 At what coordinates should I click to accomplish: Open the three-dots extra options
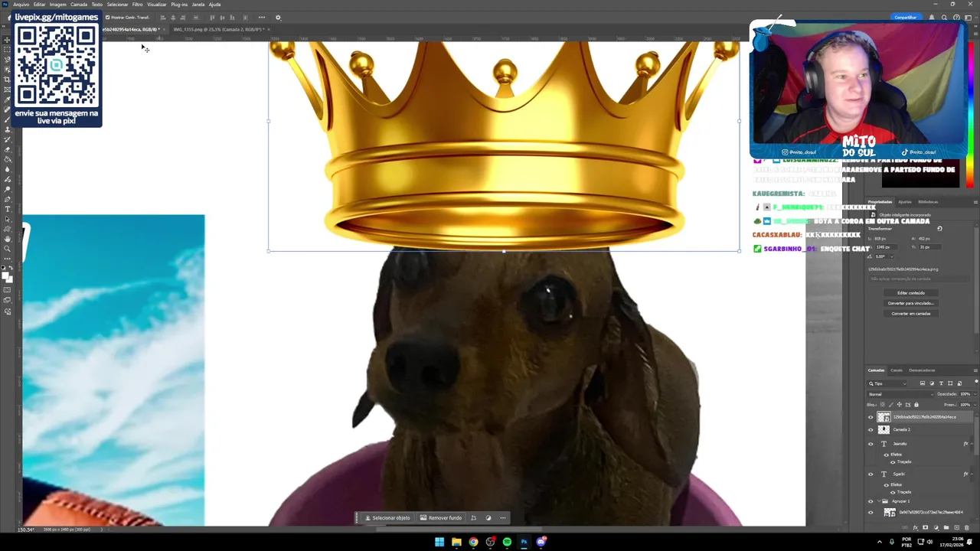[261, 18]
